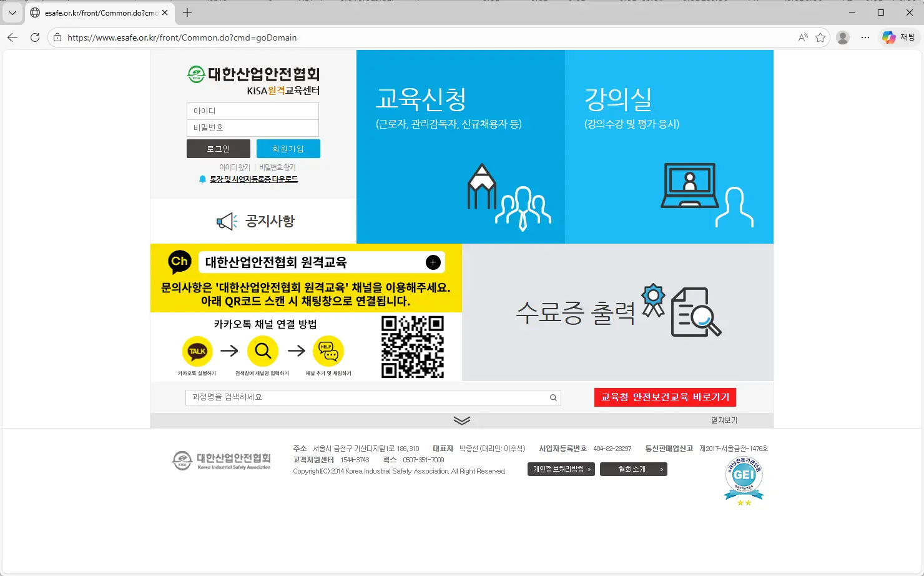Image resolution: width=924 pixels, height=576 pixels.
Task: Click the black Ch channel badge icon
Action: [179, 261]
